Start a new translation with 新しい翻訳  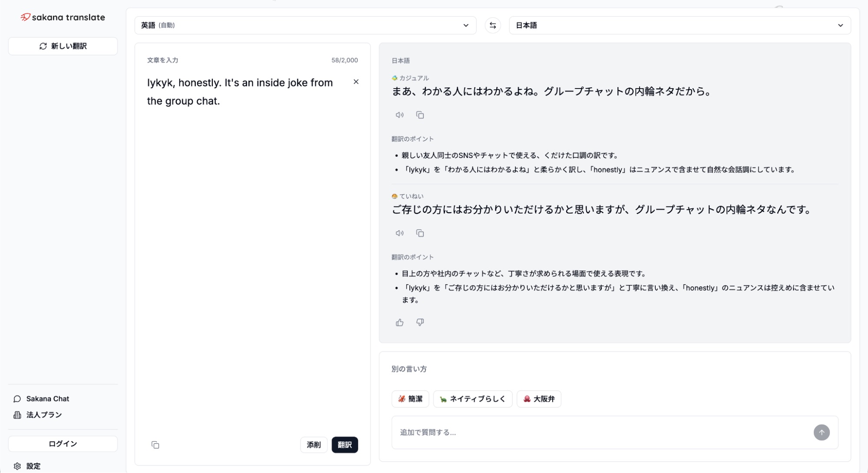point(63,46)
